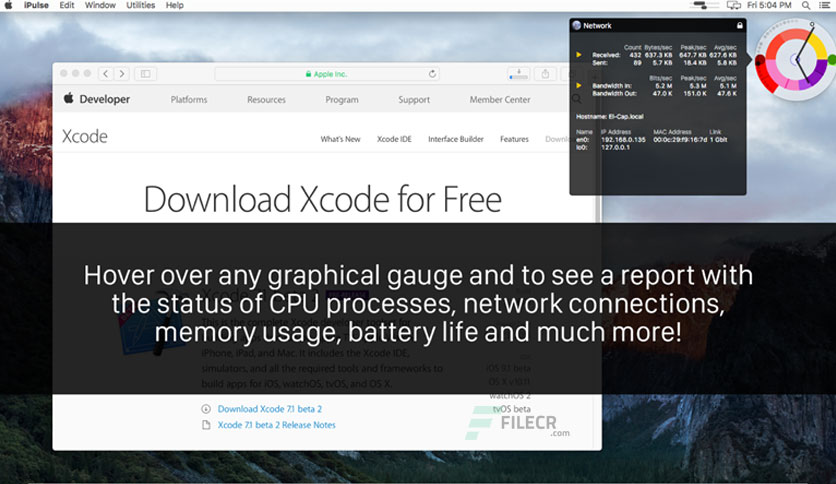This screenshot has height=484, width=836.
Task: Click the 5.2 M Bandwidth In value
Action: click(x=664, y=86)
